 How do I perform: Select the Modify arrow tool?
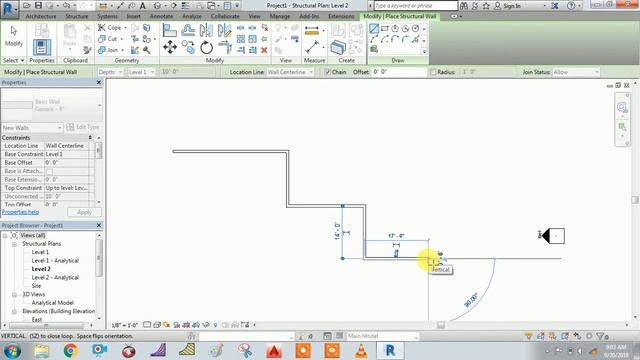point(13,36)
